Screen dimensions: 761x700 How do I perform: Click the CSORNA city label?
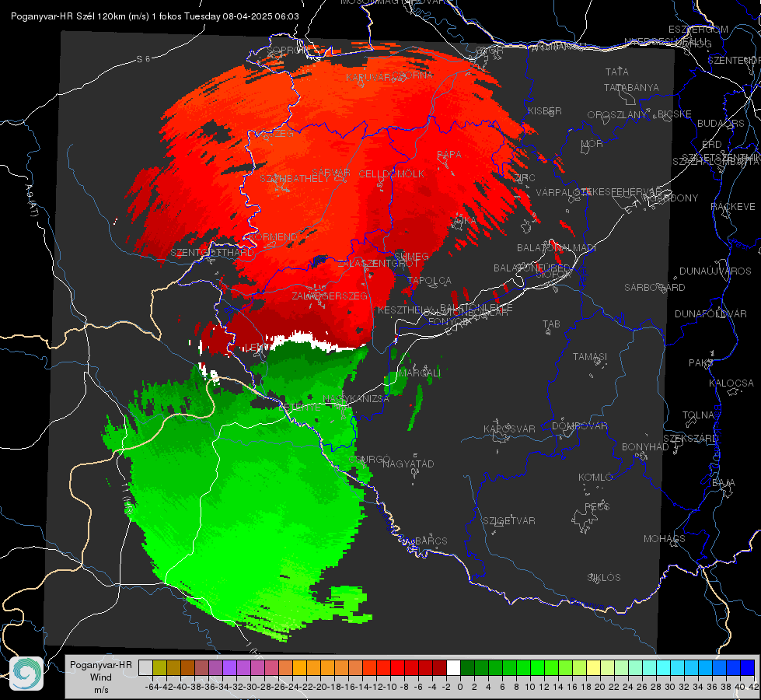tap(413, 75)
